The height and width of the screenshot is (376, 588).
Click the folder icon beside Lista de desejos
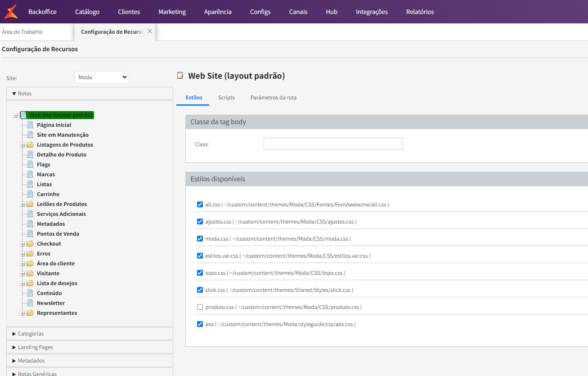pos(30,283)
